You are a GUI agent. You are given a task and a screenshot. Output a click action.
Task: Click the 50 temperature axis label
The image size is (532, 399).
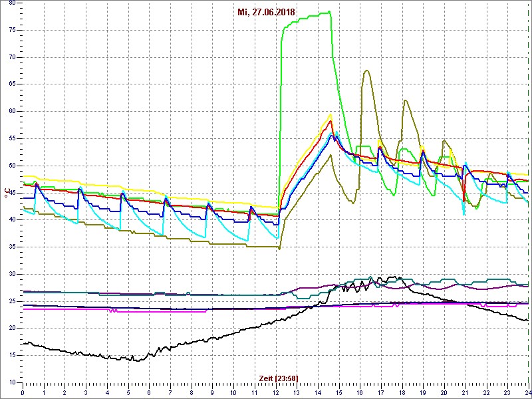[12, 166]
